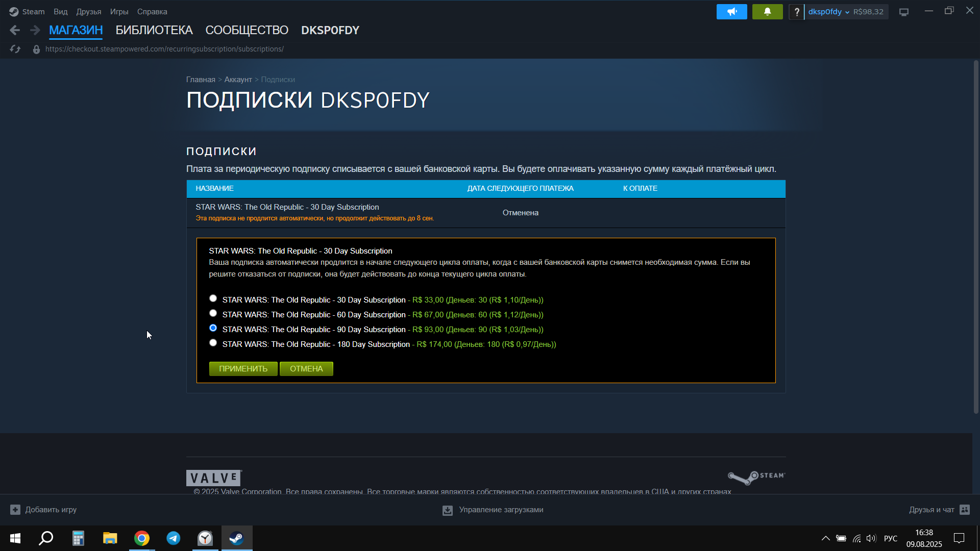Click the Big Picture mode monitor icon
Viewport: 980px width, 551px height.
pyautogui.click(x=903, y=12)
